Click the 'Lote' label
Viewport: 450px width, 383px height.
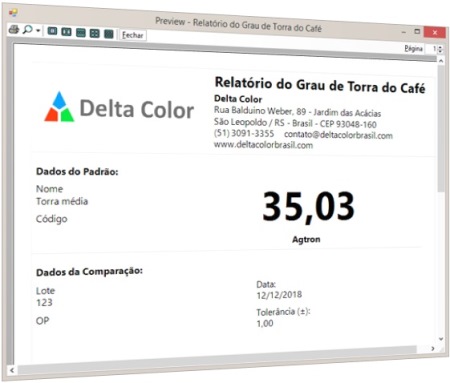coord(45,291)
